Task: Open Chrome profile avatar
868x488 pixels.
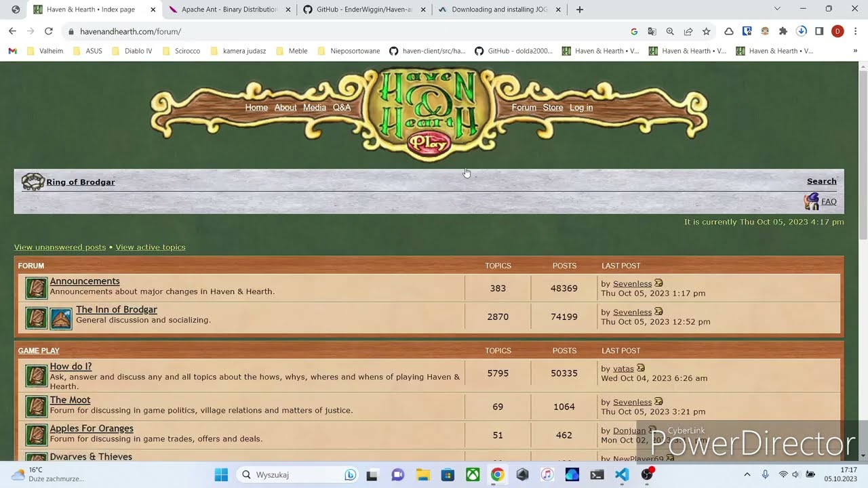Action: pos(837,31)
